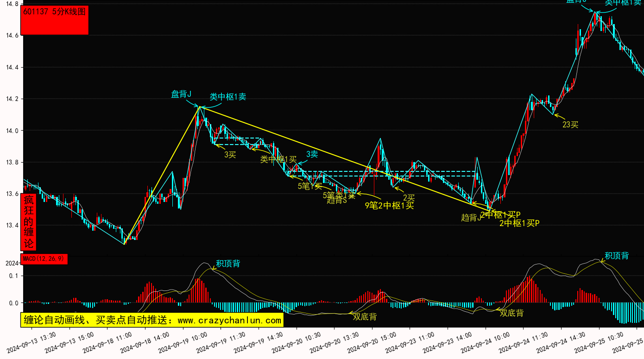Select the yellow '类中枢1买' annotation
This screenshot has height=359, width=644.
(278, 160)
